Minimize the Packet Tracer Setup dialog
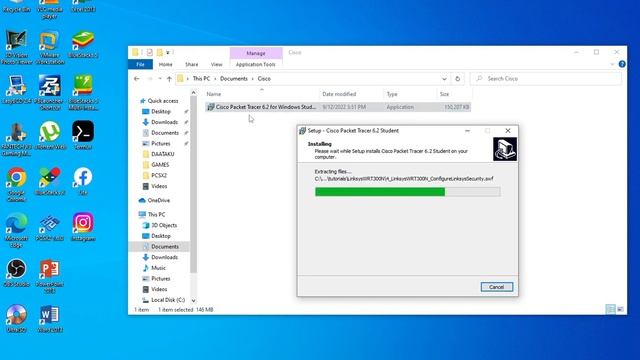The height and width of the screenshot is (360, 640). point(467,131)
